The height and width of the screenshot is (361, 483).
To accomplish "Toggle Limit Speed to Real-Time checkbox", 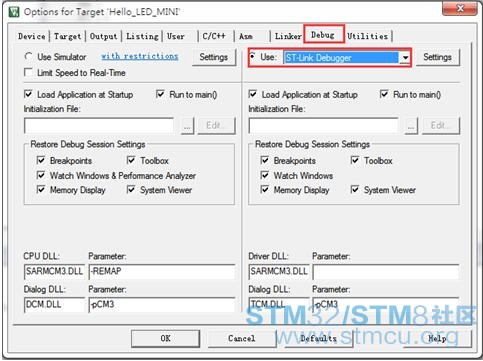I will [x=29, y=72].
